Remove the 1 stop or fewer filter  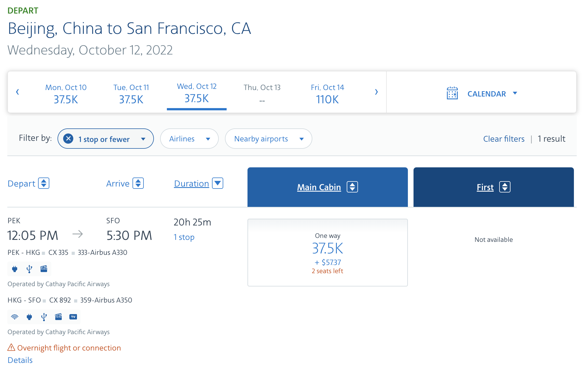point(68,139)
